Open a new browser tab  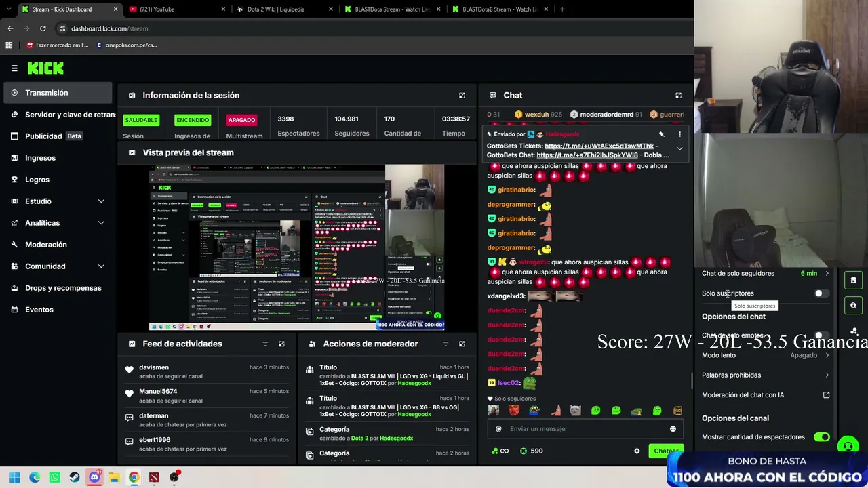click(x=562, y=9)
